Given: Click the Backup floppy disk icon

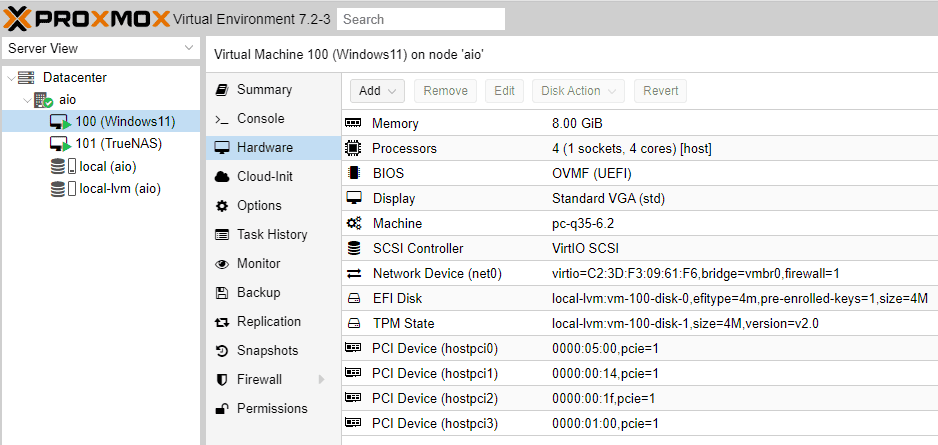Looking at the screenshot, I should (222, 292).
